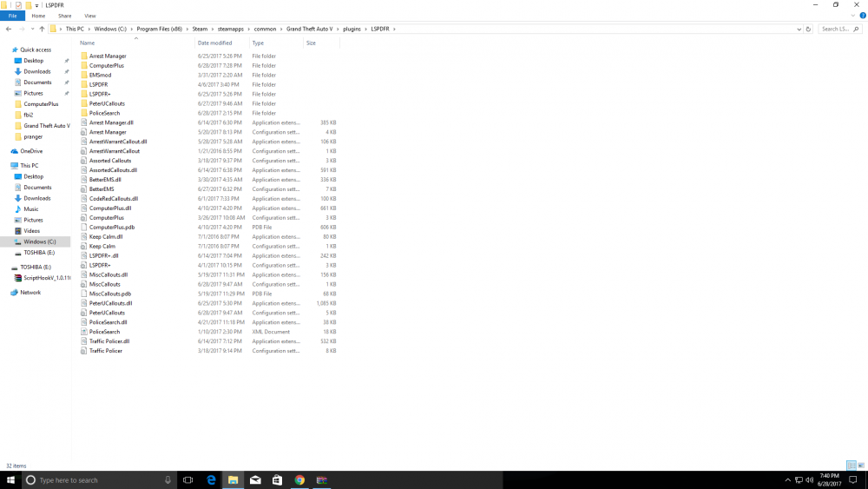Launch Microsoft Edge from the taskbar
This screenshot has width=868, height=489.
pyautogui.click(x=211, y=480)
